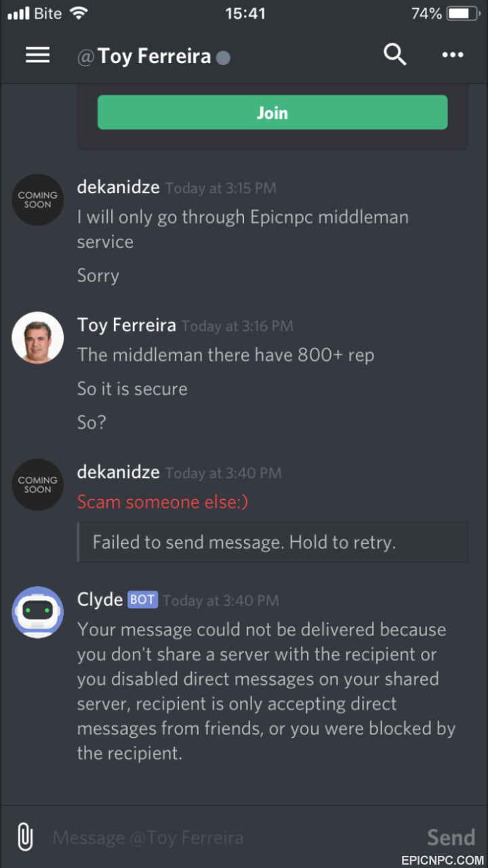
Task: Tap the grey status dot beside Toy Ferreira
Action: (223, 58)
